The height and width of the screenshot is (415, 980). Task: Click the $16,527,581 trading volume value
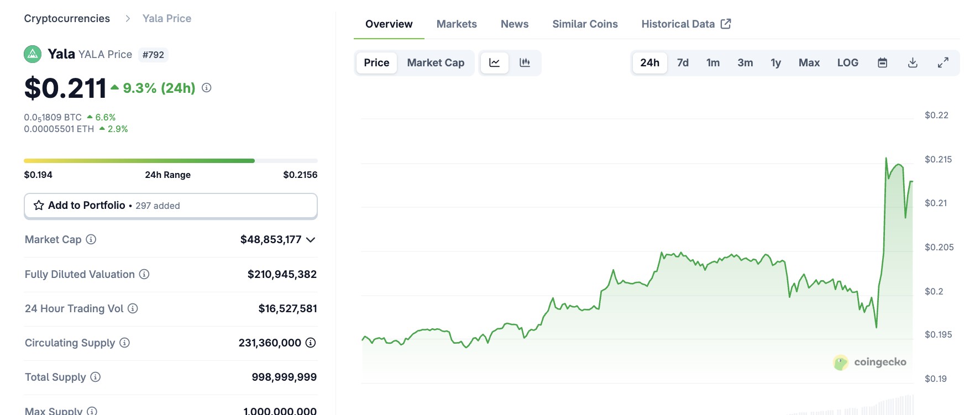click(x=287, y=308)
